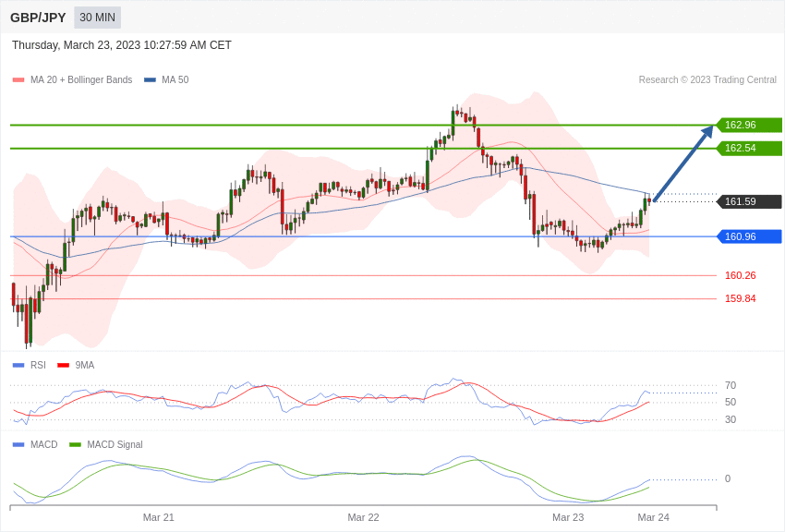Image resolution: width=785 pixels, height=532 pixels.
Task: Click the 160.26 support level value
Action: click(741, 275)
